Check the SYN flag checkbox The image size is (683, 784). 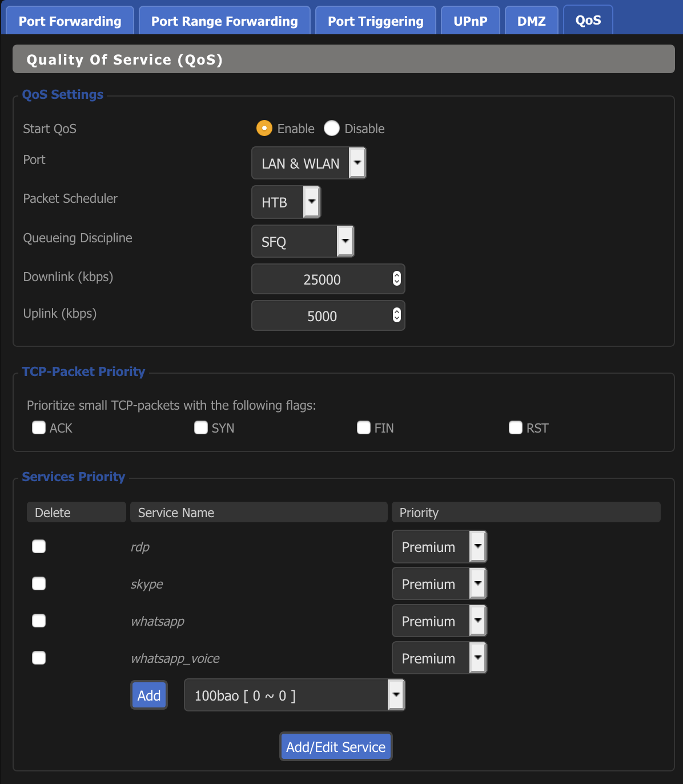(x=201, y=428)
